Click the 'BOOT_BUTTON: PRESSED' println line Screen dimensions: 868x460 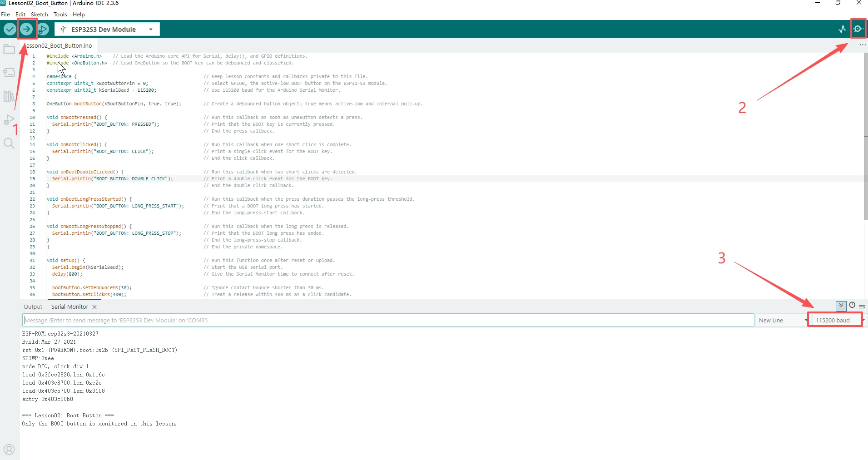click(105, 124)
